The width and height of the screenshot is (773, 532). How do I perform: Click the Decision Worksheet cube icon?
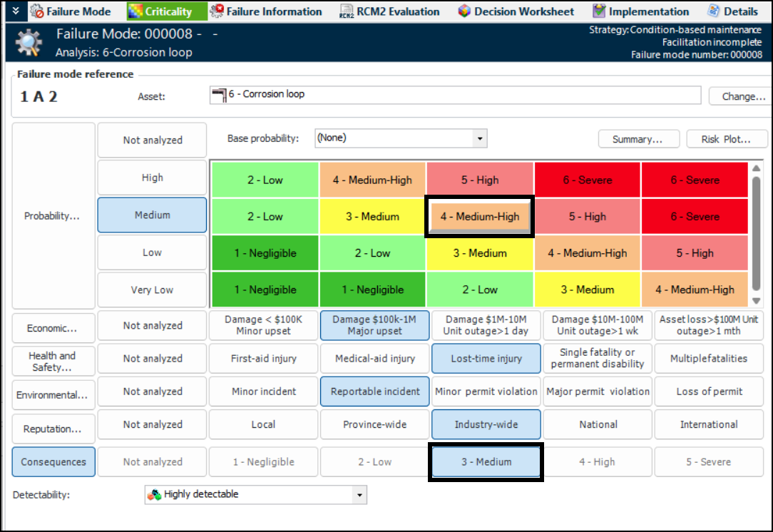tap(464, 11)
